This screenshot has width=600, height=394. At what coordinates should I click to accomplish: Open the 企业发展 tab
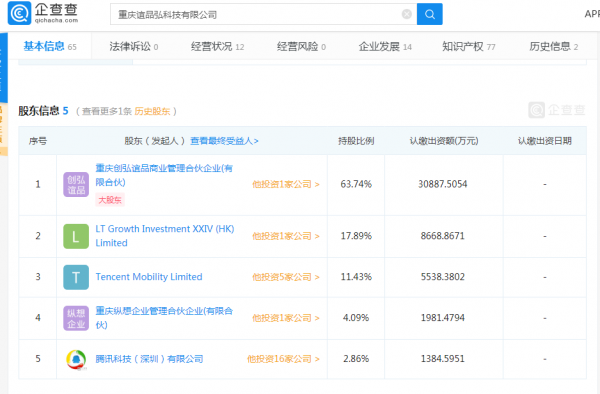(x=385, y=46)
